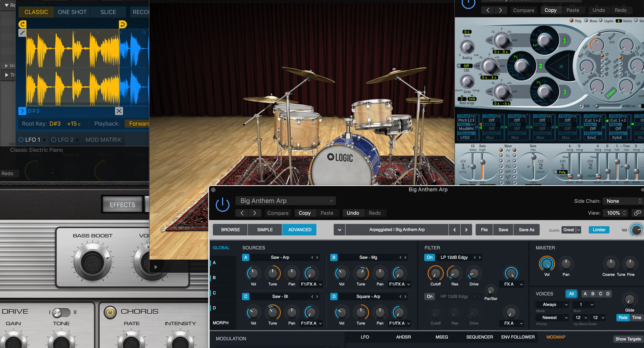Open the BROWSE tab in Alchemy
Screen dimensions: 644x348
(x=230, y=229)
